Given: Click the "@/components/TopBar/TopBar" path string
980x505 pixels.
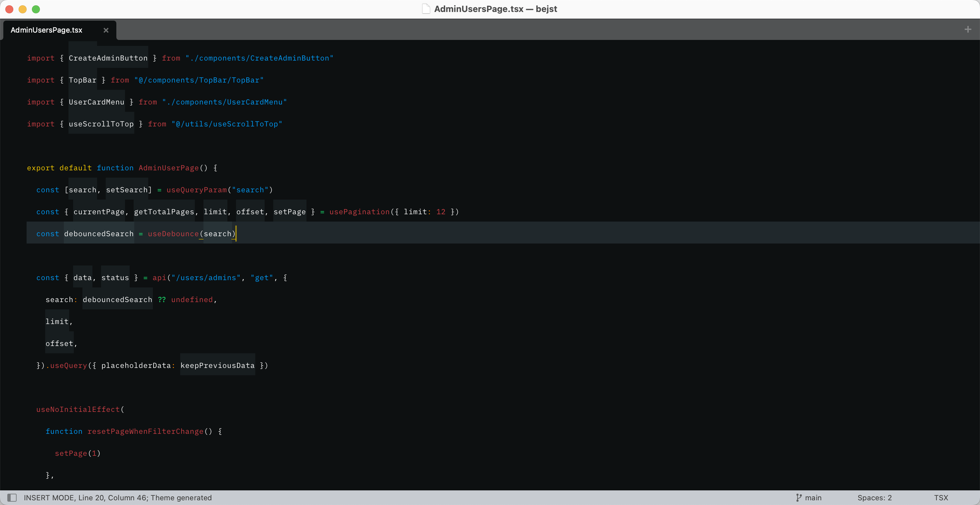Looking at the screenshot, I should click(x=199, y=80).
